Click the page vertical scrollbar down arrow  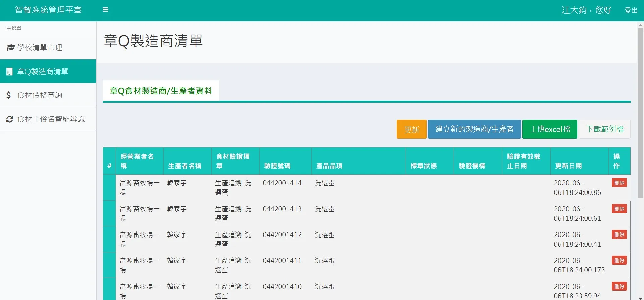(x=640, y=298)
